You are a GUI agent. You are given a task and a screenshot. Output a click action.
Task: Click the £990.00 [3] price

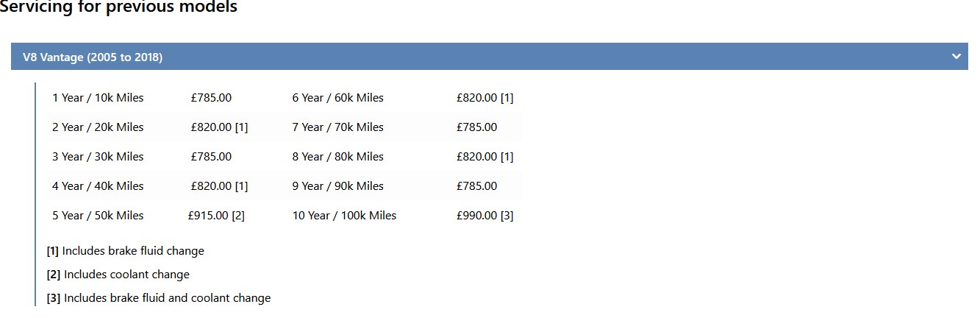(485, 216)
